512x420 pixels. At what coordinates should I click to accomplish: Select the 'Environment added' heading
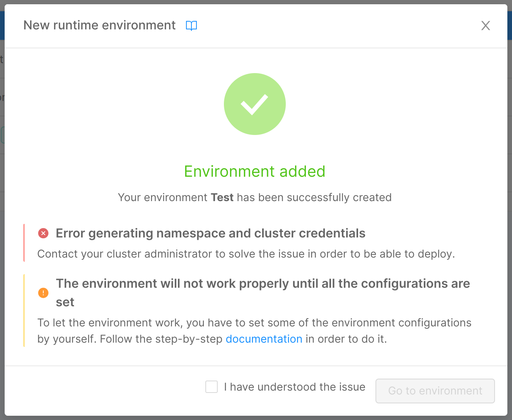(x=254, y=171)
